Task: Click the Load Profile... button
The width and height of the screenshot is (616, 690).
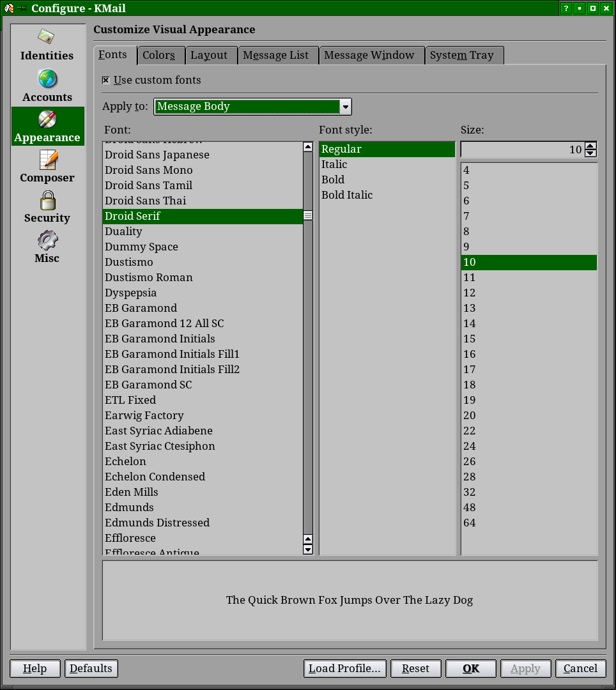Action: tap(344, 668)
